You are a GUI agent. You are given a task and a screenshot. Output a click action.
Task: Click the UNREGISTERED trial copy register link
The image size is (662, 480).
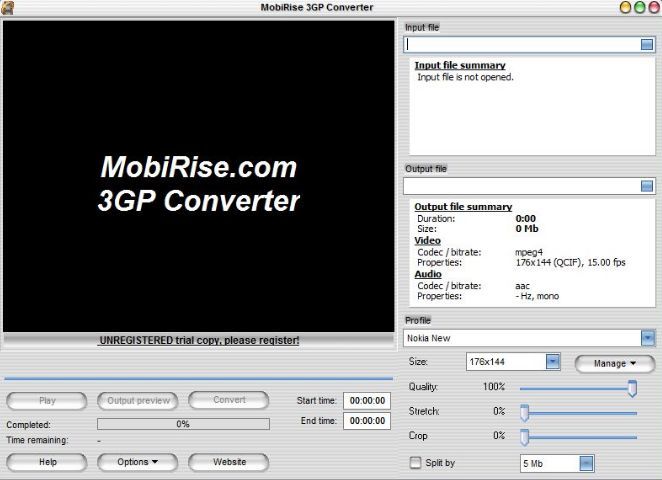point(199,340)
